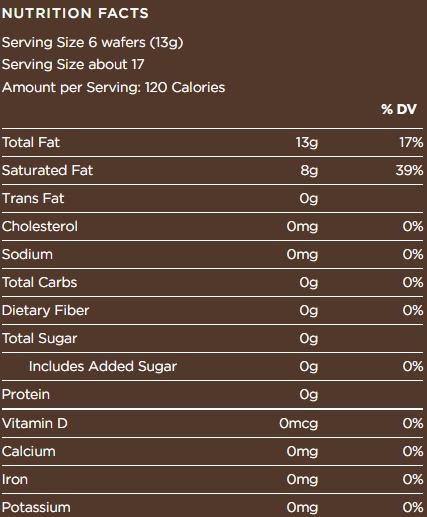Click the 39% Saturated Fat value
Screen dimensions: 427x517
(x=409, y=170)
